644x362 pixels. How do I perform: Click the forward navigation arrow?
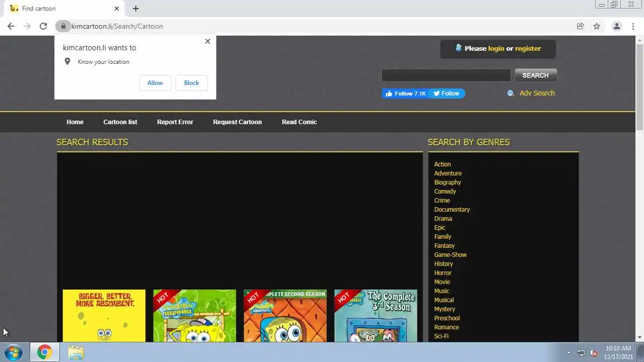pyautogui.click(x=27, y=26)
